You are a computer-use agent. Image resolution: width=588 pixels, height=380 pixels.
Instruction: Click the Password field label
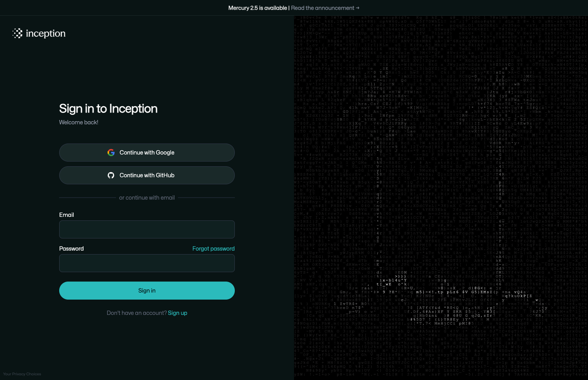tap(71, 249)
